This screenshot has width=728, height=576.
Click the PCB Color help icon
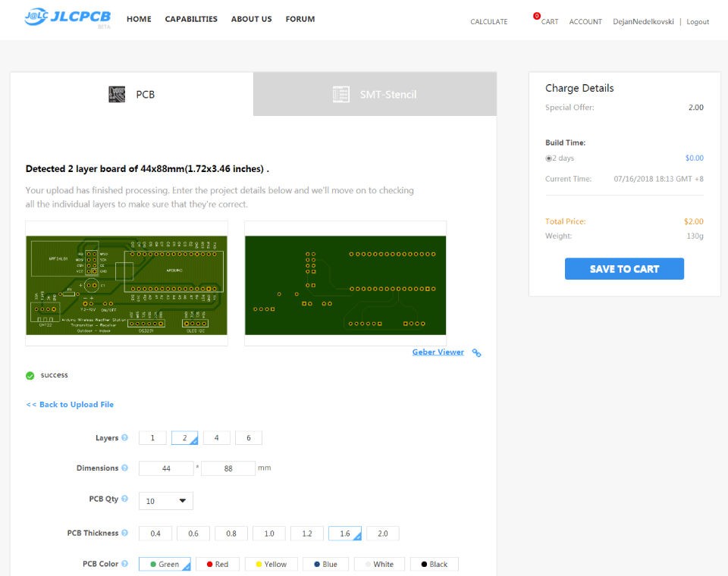click(x=125, y=565)
